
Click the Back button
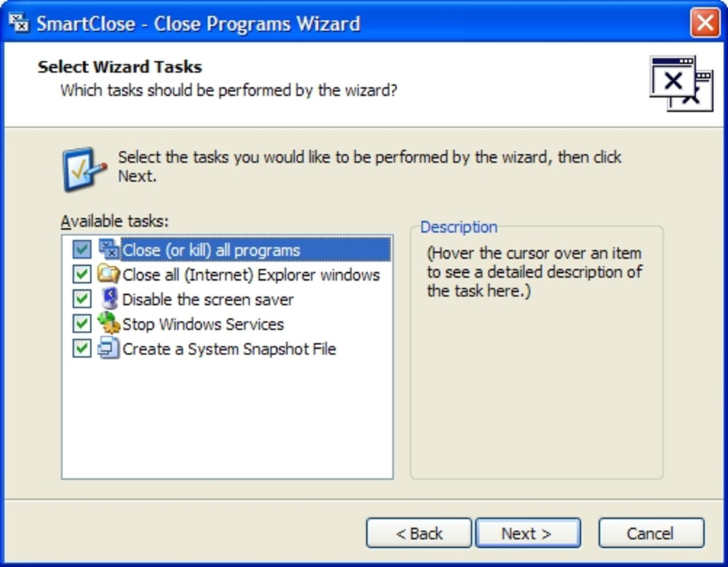pyautogui.click(x=419, y=533)
